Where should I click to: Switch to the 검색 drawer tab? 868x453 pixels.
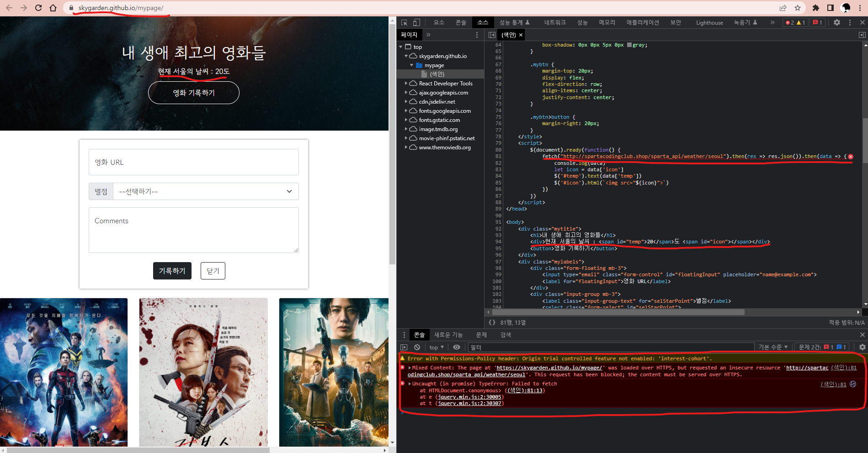click(x=506, y=335)
